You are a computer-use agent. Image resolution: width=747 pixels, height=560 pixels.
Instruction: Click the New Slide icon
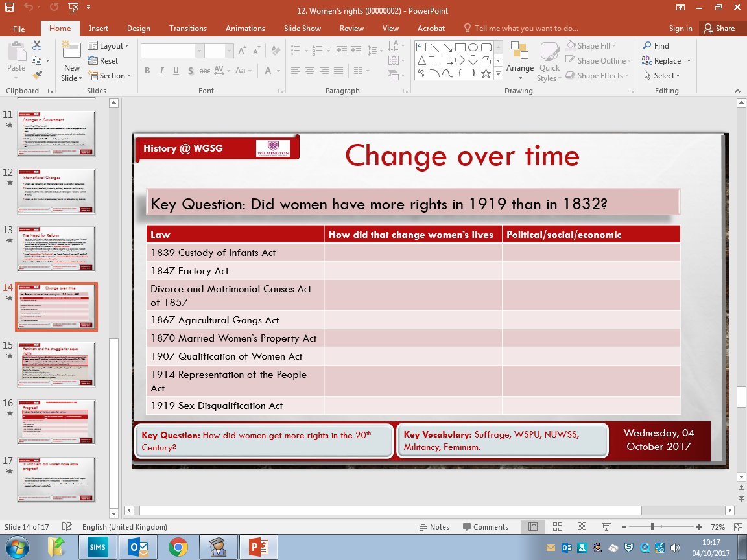pos(71,50)
